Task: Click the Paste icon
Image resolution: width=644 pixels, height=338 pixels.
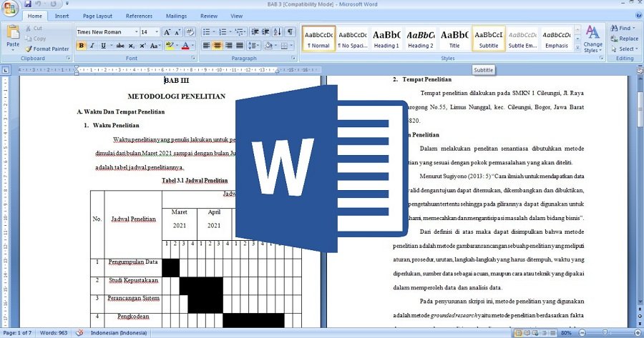Action: pos(13,32)
